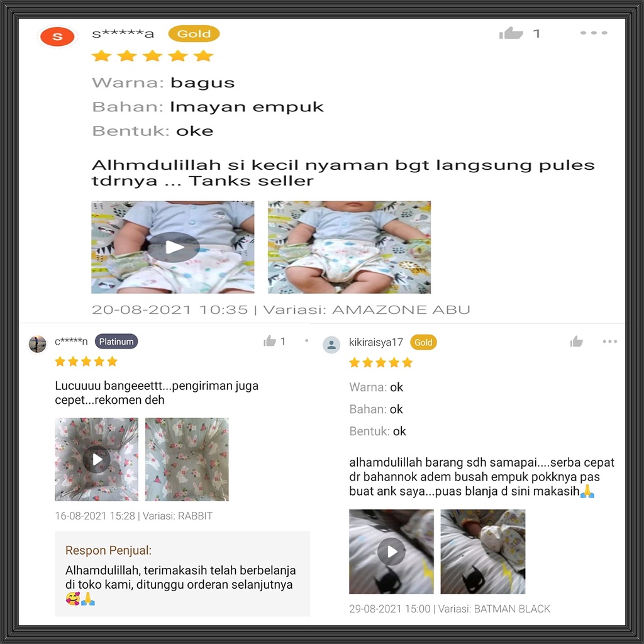
Task: Like the review by s******a
Action: click(x=511, y=33)
